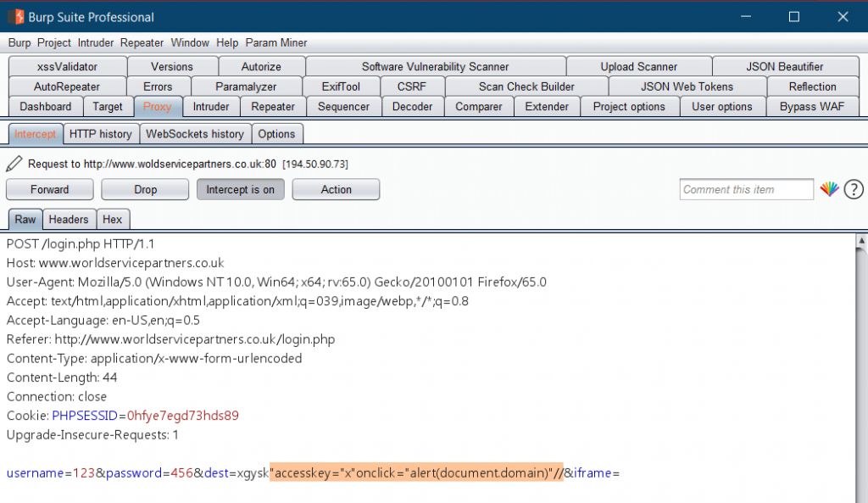
Task: Open the User options tab
Action: click(x=722, y=106)
